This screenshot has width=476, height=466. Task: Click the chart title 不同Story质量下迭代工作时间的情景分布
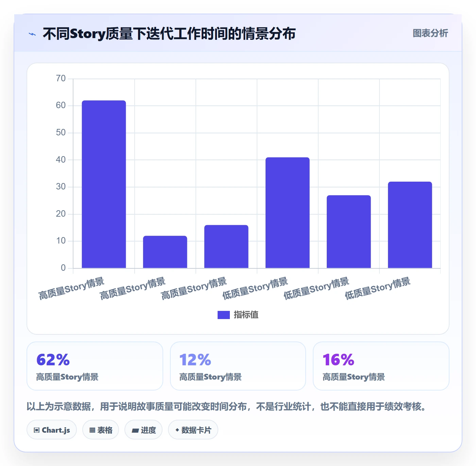coord(169,34)
